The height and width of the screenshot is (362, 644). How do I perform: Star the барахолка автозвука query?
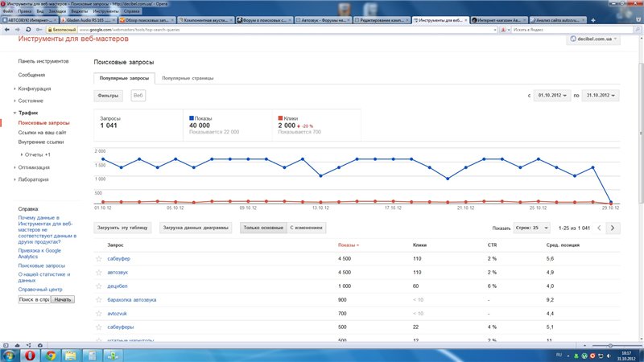click(99, 299)
